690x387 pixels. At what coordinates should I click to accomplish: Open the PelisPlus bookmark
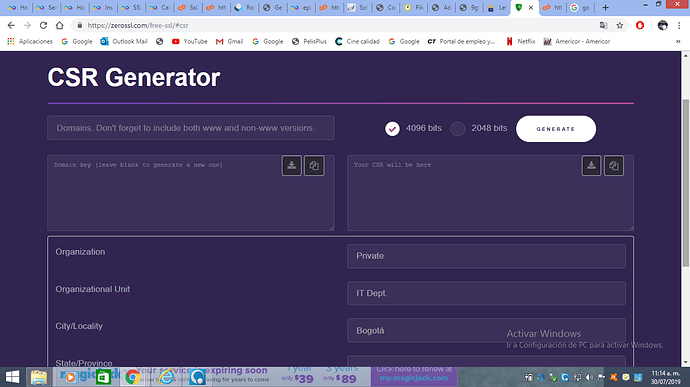(x=309, y=41)
